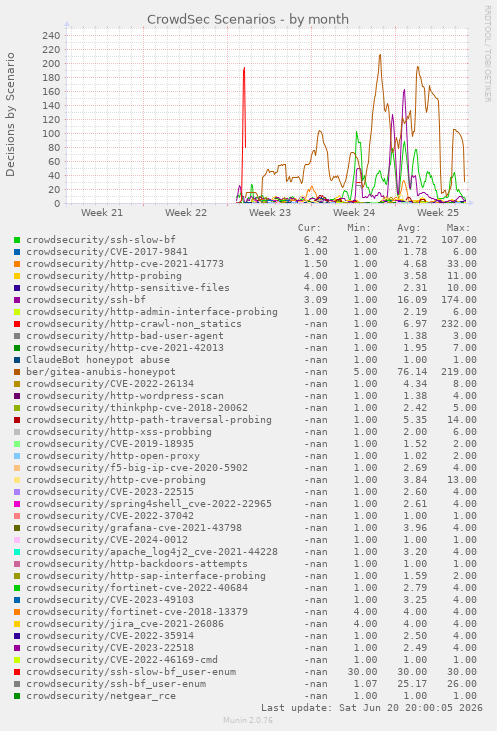The image size is (497, 731).
Task: Click the crowdsecurity/CVE-2017-9841 legend label
Action: pyautogui.click(x=107, y=252)
